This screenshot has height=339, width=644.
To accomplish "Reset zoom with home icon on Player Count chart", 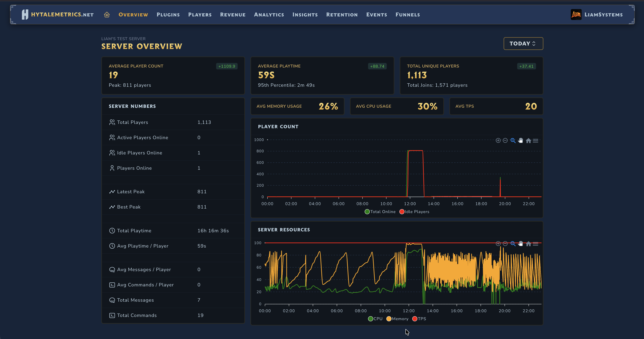I will (x=528, y=141).
